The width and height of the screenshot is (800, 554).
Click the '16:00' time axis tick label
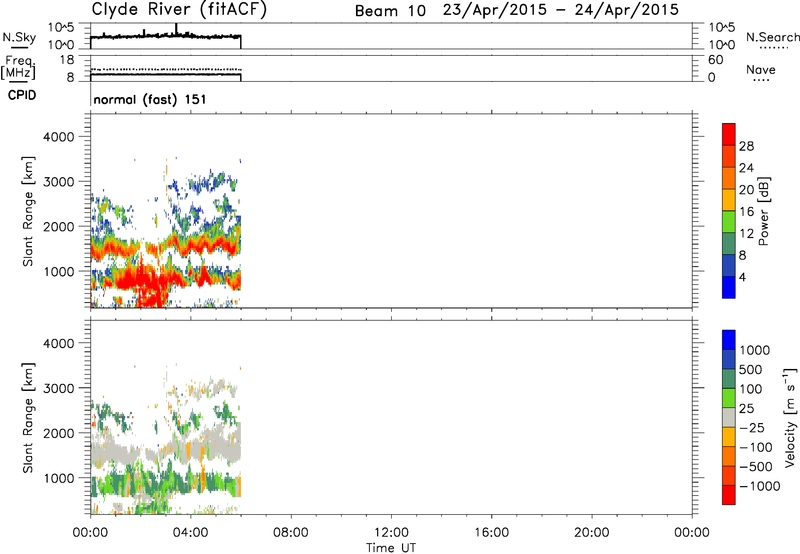[491, 533]
